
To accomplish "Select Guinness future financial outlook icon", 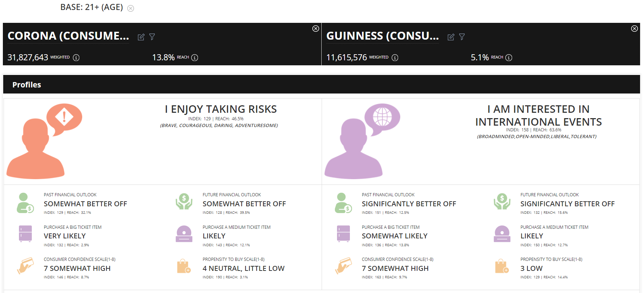I will coord(502,202).
